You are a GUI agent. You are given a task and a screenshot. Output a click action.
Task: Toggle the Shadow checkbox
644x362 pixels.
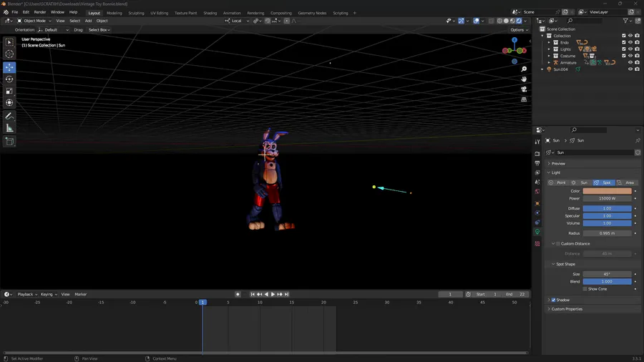pos(553,300)
